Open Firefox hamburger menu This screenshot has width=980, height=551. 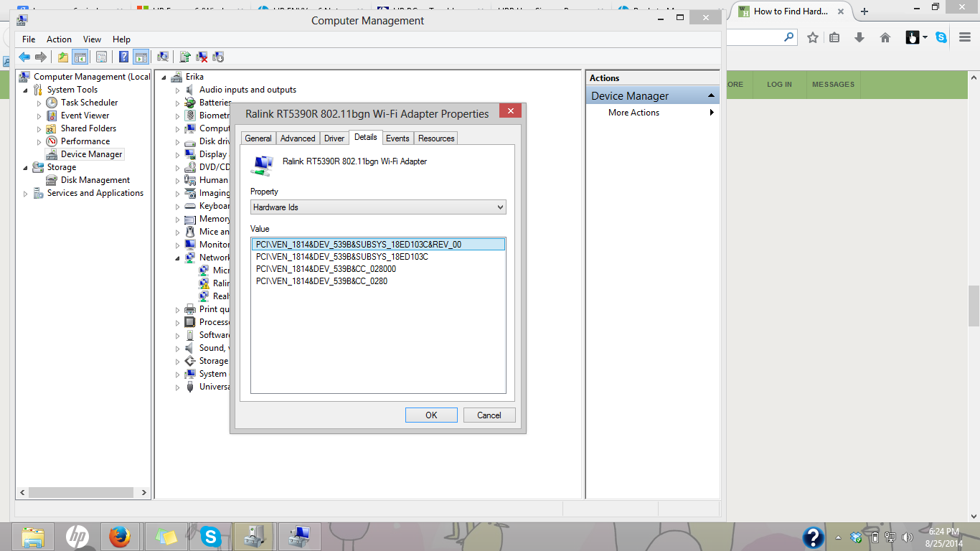pyautogui.click(x=965, y=37)
